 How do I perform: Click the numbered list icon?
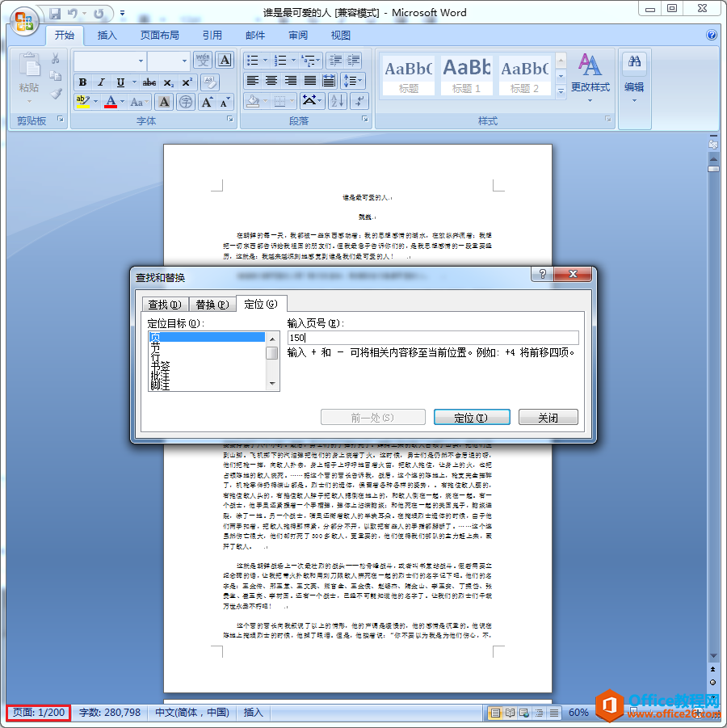(x=280, y=61)
